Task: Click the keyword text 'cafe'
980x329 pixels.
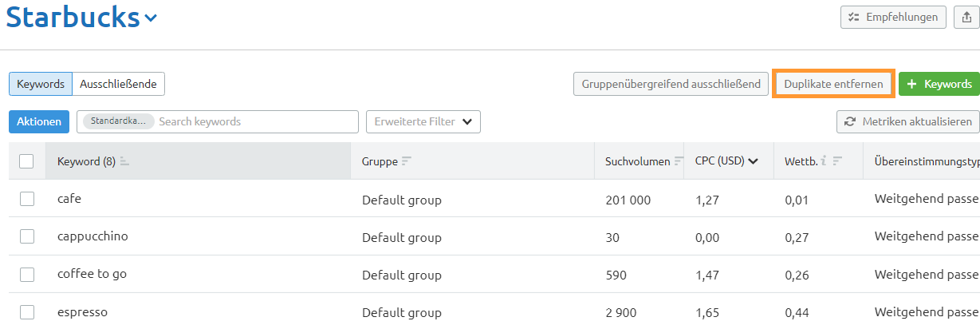Action: 69,199
